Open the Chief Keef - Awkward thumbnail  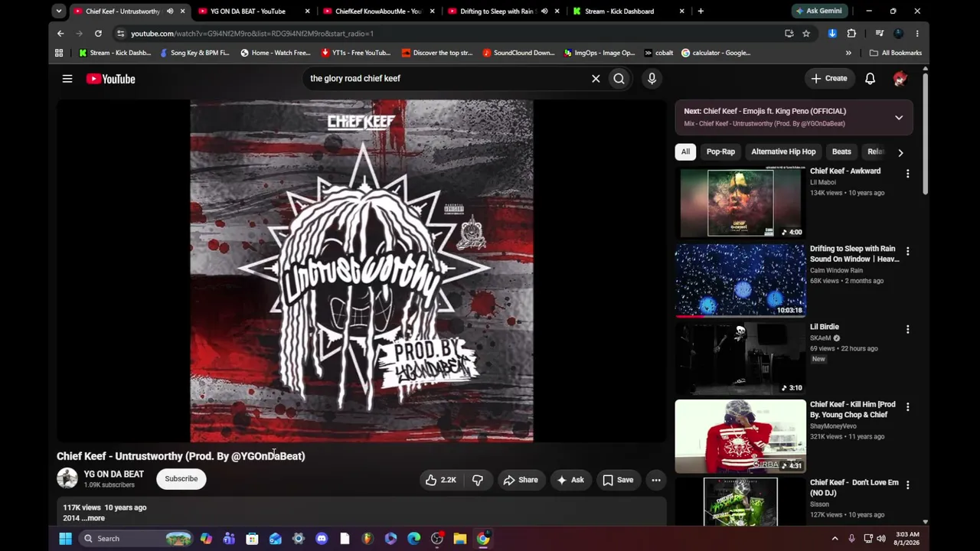pyautogui.click(x=740, y=203)
